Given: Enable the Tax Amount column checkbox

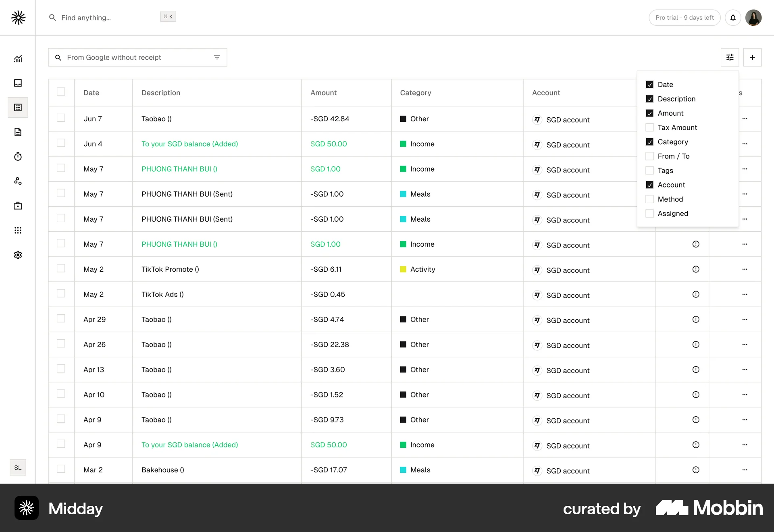Looking at the screenshot, I should 649,127.
